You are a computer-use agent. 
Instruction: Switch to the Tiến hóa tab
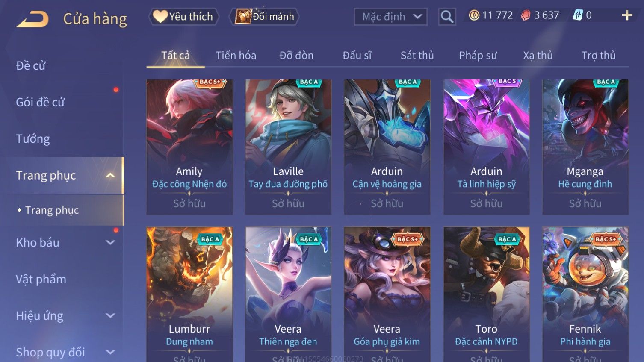pos(236,55)
